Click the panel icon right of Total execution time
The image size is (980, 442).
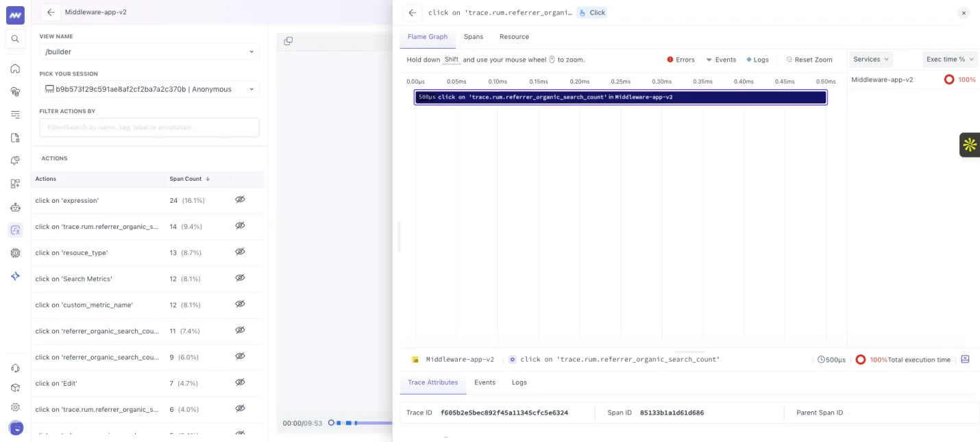[965, 359]
